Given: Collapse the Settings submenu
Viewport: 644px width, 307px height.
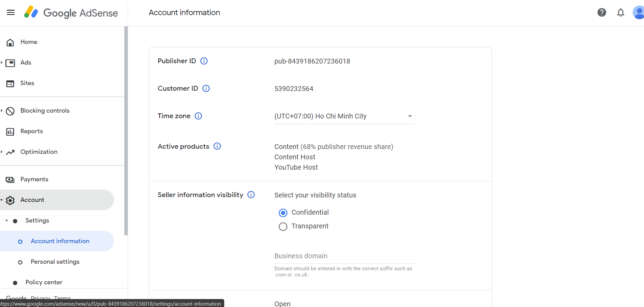Looking at the screenshot, I should pos(7,220).
